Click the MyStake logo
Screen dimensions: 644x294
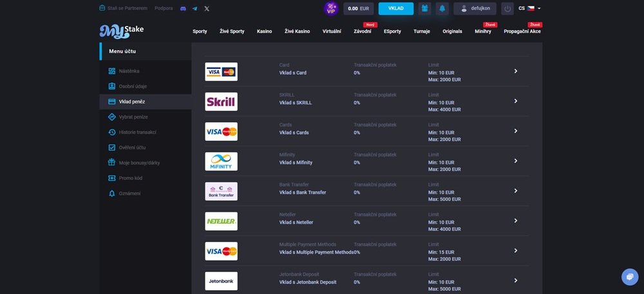tap(122, 32)
